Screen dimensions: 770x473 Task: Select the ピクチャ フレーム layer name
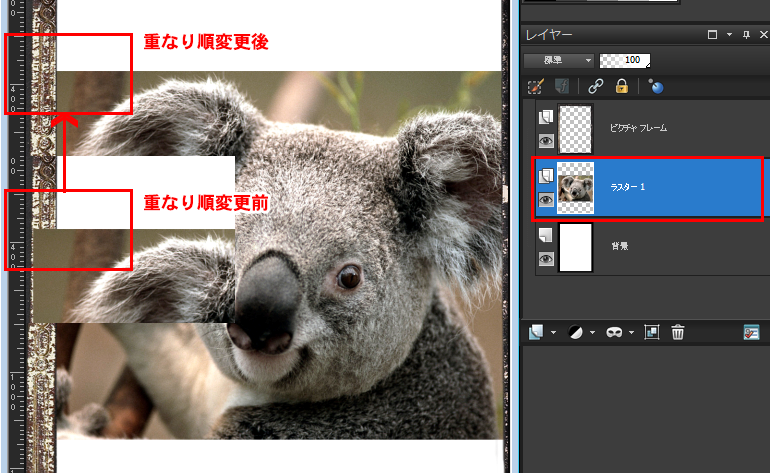[x=638, y=128]
